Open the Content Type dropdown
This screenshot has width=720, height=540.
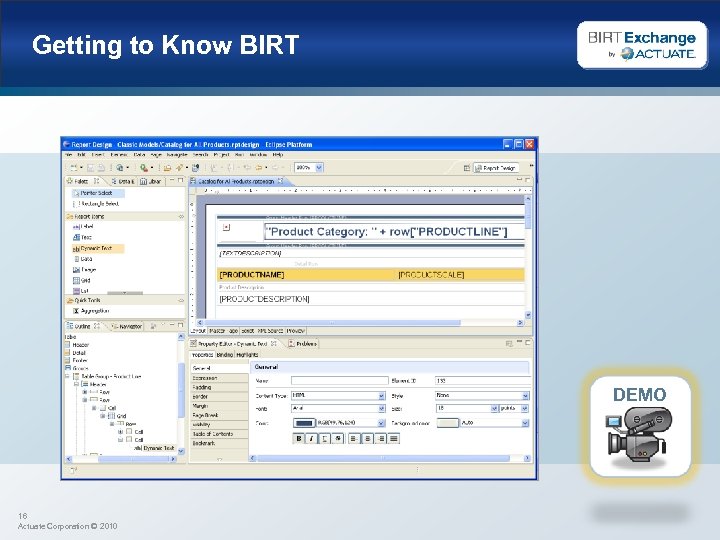pos(381,396)
